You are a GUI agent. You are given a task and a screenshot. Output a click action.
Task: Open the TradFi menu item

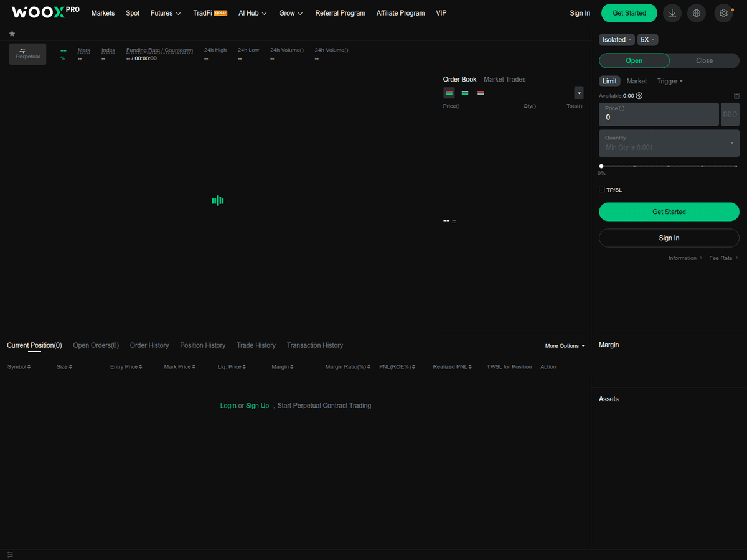[x=210, y=13]
